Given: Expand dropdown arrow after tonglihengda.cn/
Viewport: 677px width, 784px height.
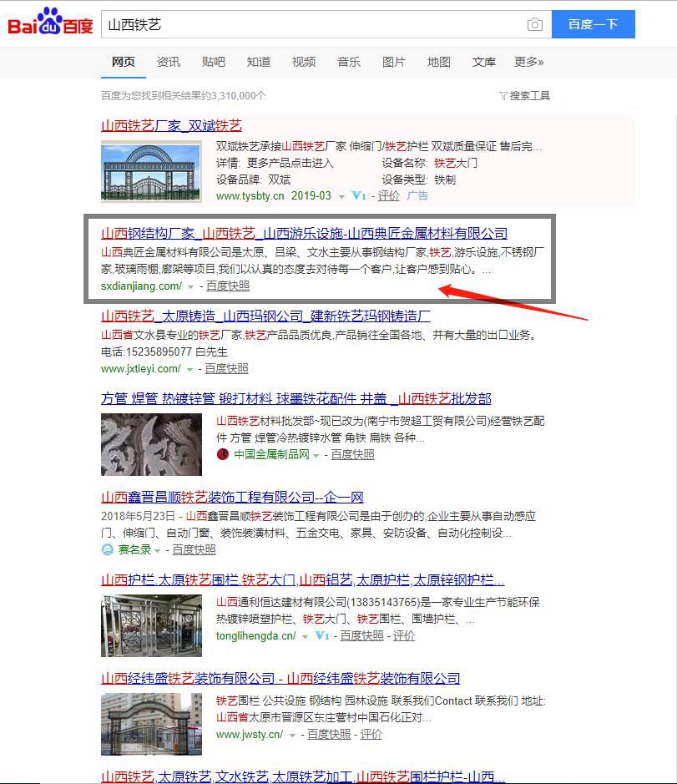Looking at the screenshot, I should coord(305,636).
